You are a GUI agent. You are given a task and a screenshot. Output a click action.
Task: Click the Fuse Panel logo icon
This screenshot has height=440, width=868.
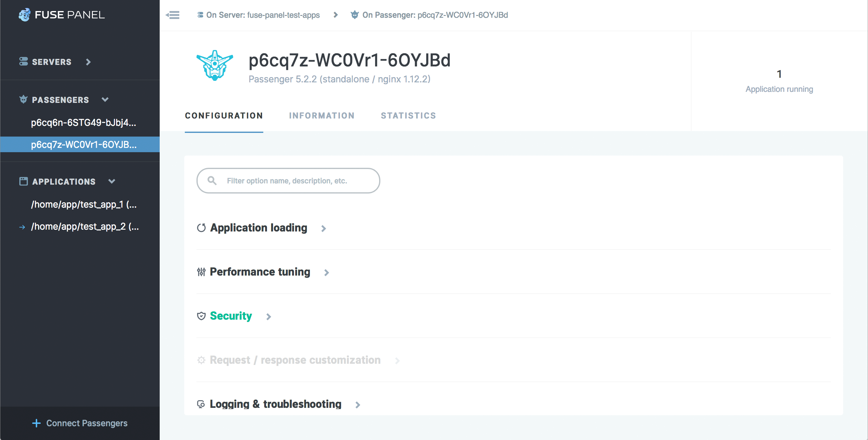24,15
